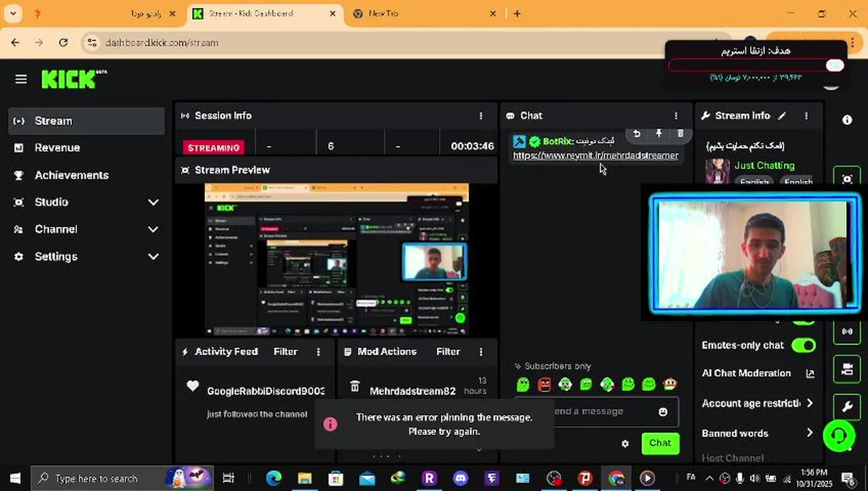Insert the first green emote
Screen dimensions: 868x491
coord(523,385)
